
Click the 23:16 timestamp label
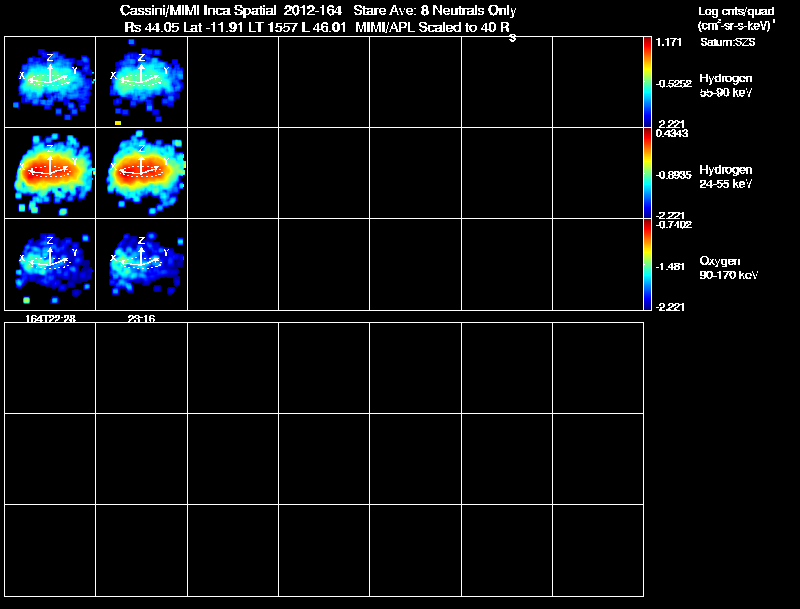[x=141, y=319]
